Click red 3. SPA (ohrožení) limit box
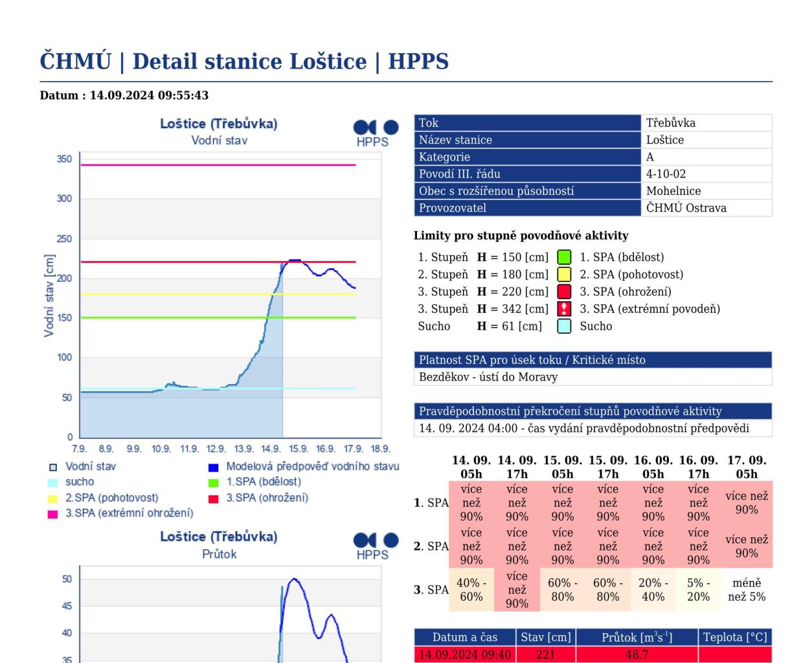The width and height of the screenshot is (812, 663). point(564,292)
